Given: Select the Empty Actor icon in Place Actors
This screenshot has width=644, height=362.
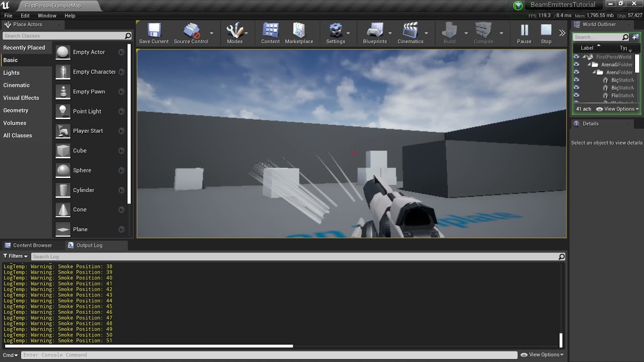Looking at the screenshot, I should [63, 52].
